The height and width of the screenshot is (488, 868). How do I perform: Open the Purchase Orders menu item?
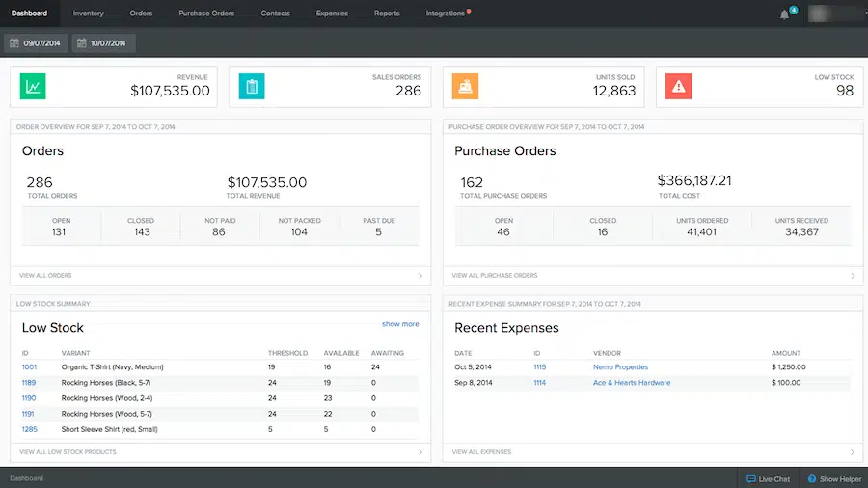point(207,14)
